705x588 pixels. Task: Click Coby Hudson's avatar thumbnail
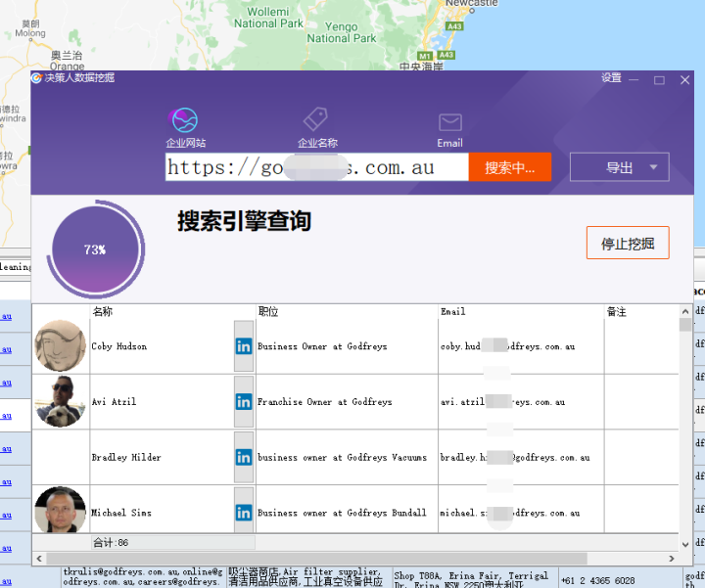coord(61,346)
